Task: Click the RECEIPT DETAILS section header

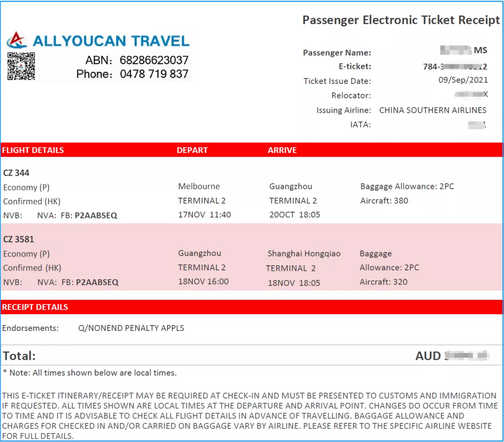Action: pos(35,307)
